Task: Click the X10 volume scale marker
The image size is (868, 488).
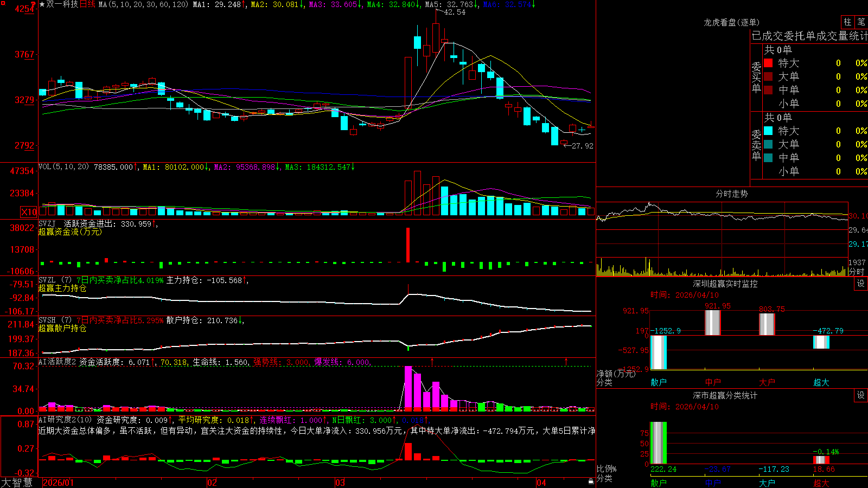Action: (29, 212)
